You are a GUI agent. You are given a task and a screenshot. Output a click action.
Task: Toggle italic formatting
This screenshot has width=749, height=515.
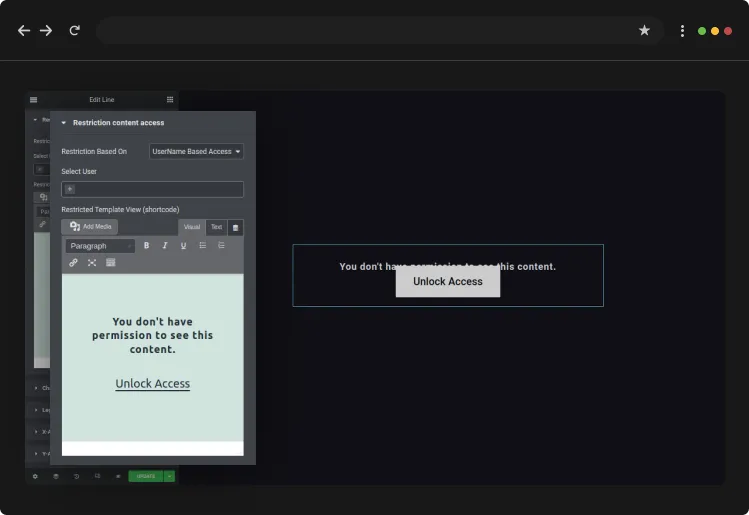click(165, 246)
